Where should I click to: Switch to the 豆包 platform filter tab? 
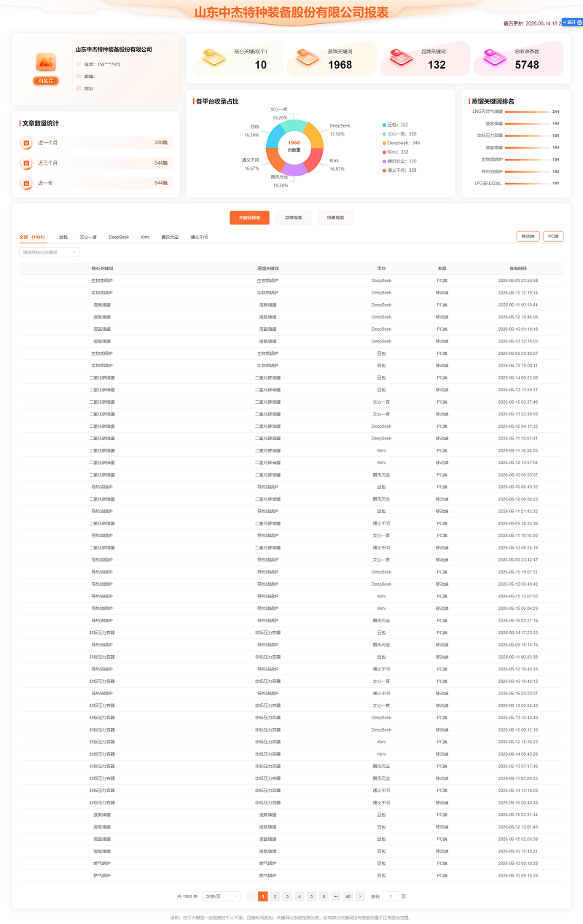63,237
